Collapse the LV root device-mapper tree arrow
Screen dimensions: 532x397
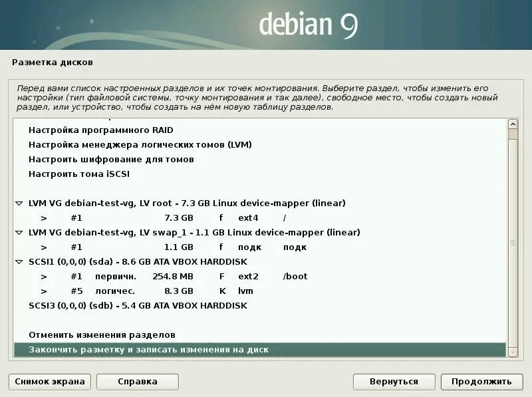pos(19,203)
